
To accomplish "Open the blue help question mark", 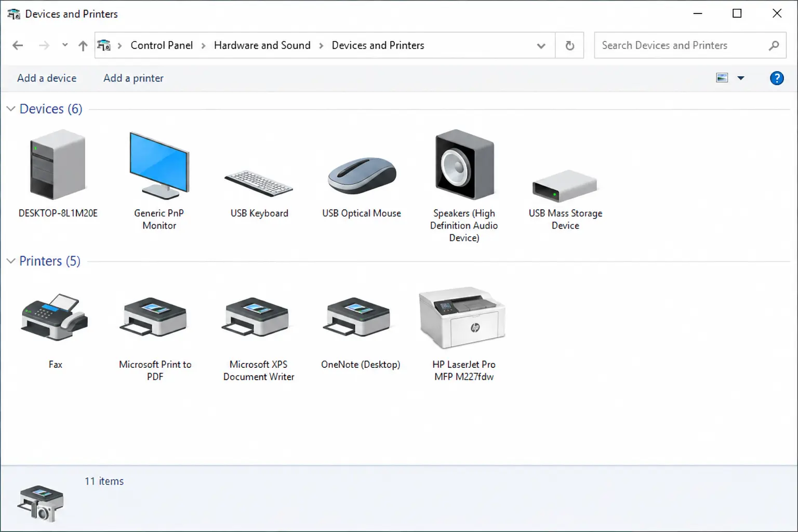I will click(777, 78).
